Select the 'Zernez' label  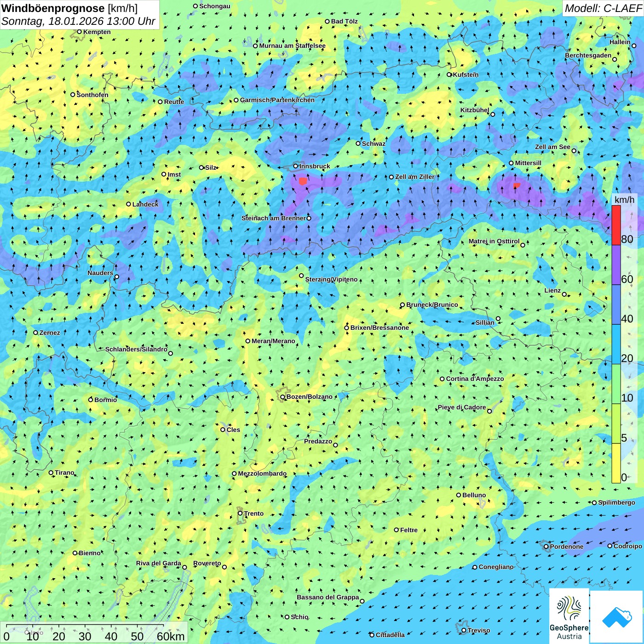pyautogui.click(x=50, y=333)
